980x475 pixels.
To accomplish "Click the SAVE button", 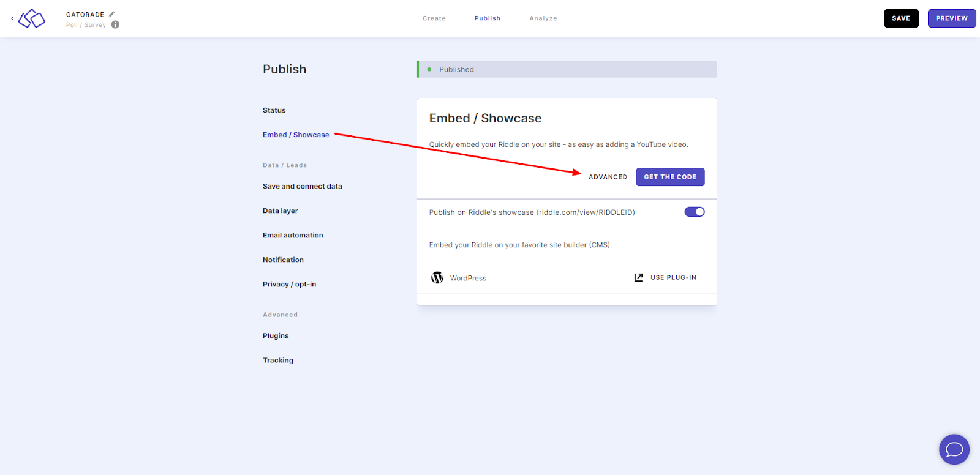I will pyautogui.click(x=901, y=18).
